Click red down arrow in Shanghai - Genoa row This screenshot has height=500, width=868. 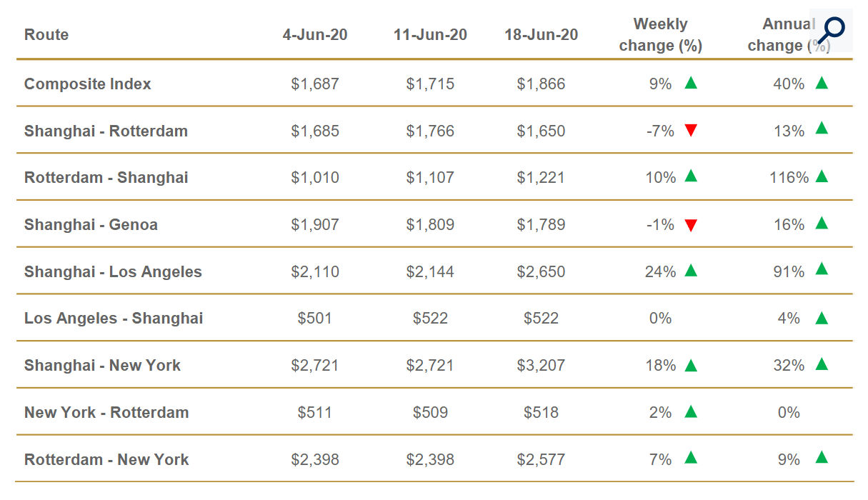[x=690, y=225]
